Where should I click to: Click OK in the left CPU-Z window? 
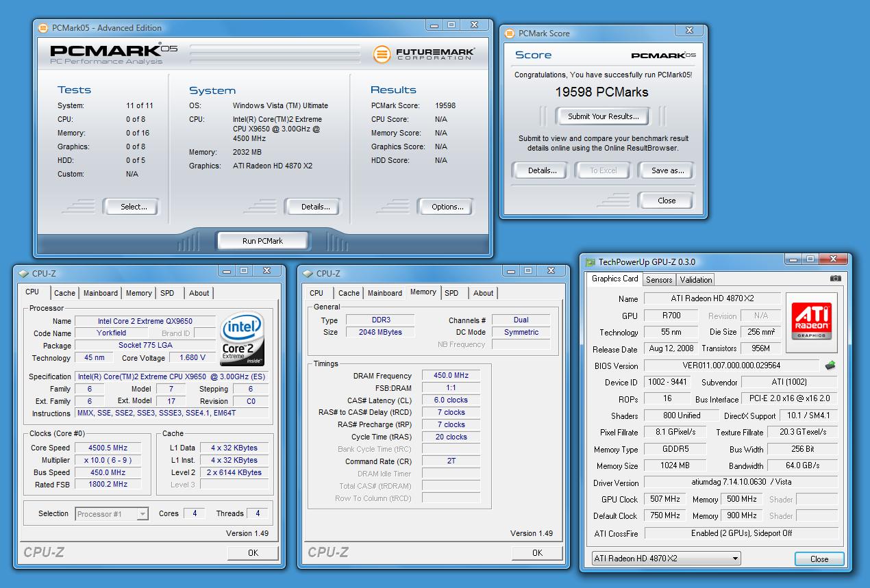click(x=253, y=552)
